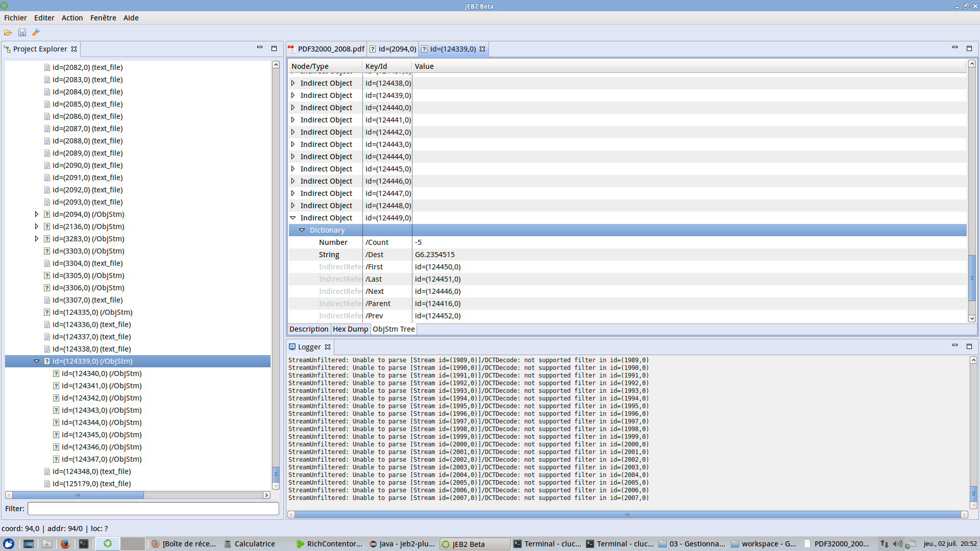Click the network icon in system tray
This screenshot has width=980, height=551.
point(884,544)
